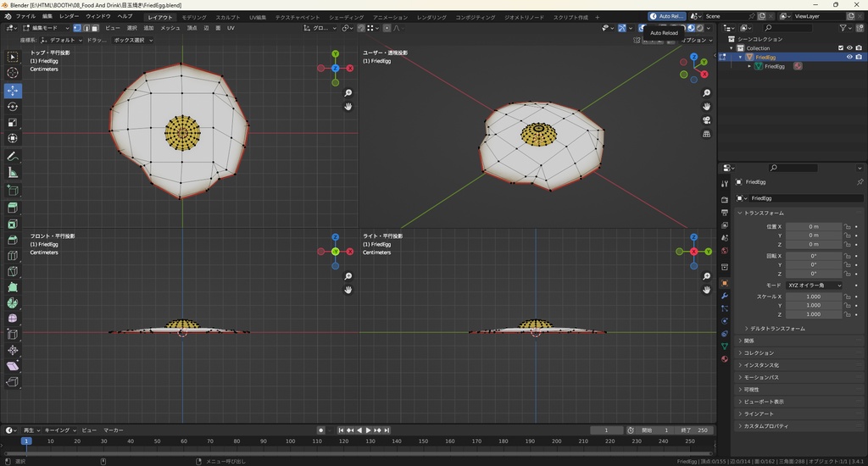Image resolution: width=868 pixels, height=466 pixels.
Task: Select the Rotate tool in the left toolbar
Action: point(13,107)
